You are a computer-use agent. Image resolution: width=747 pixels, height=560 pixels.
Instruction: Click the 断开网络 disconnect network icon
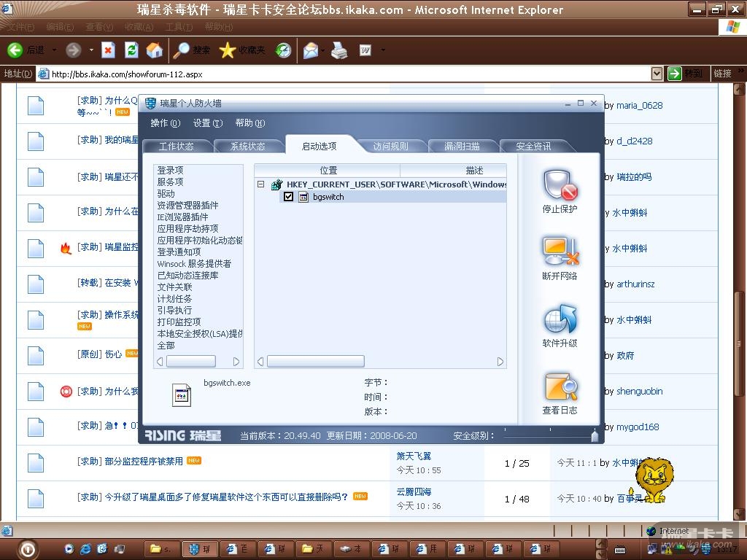coord(560,251)
